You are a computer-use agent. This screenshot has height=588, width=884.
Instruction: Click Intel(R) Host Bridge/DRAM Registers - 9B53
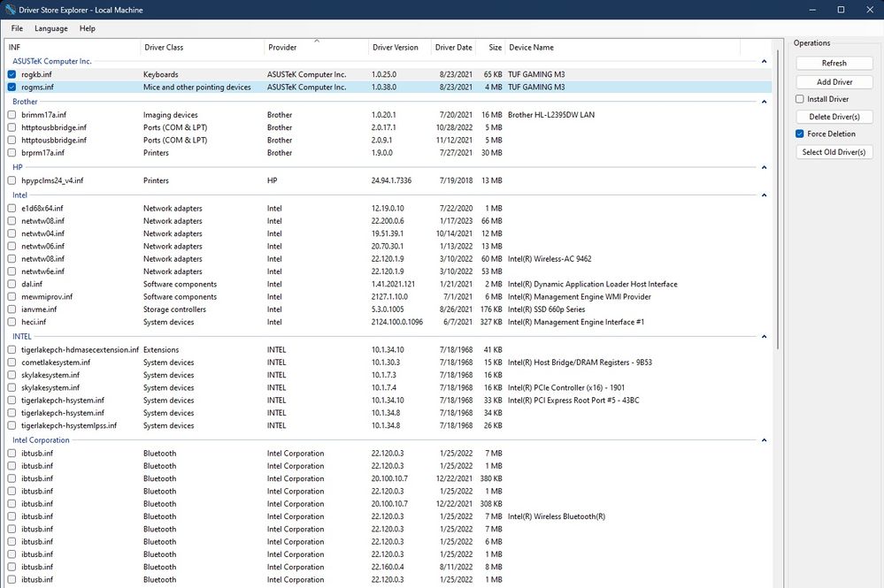click(580, 363)
